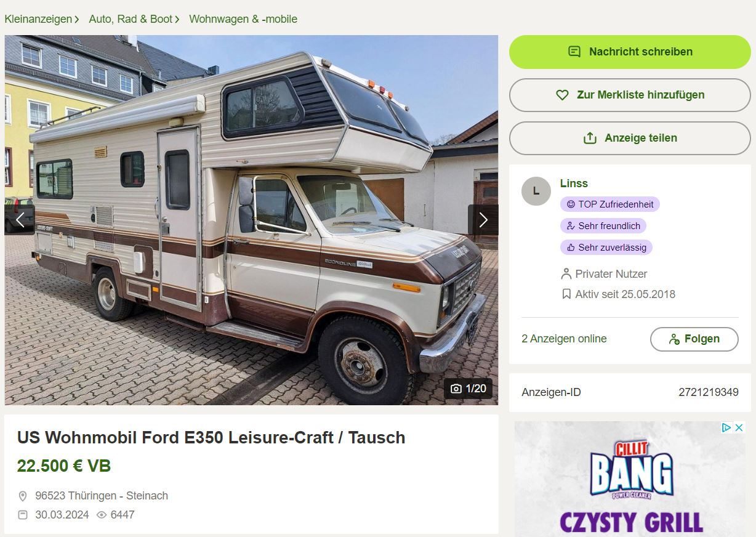Viewport: 756px width, 537px height.
Task: Click the location pin icon beside Steinach
Action: click(x=23, y=496)
